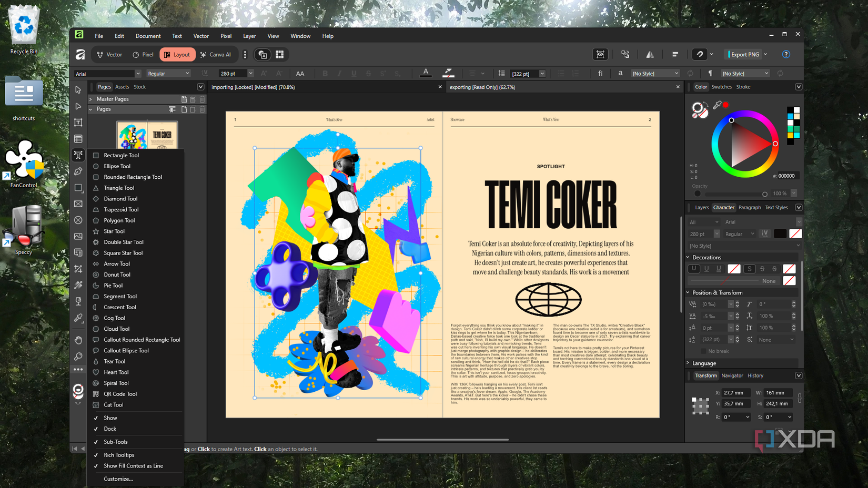Switch to the Swatches tab
This screenshot has height=488, width=868.
point(721,87)
